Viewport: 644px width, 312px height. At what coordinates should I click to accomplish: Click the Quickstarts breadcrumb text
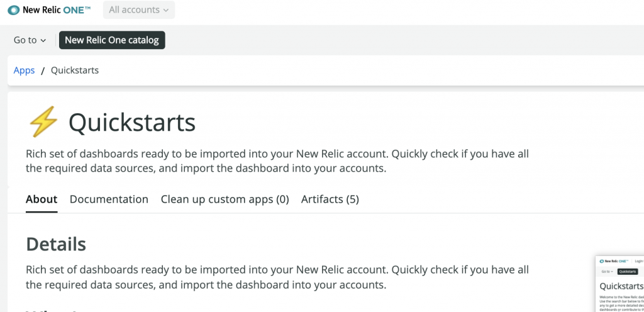click(x=75, y=70)
